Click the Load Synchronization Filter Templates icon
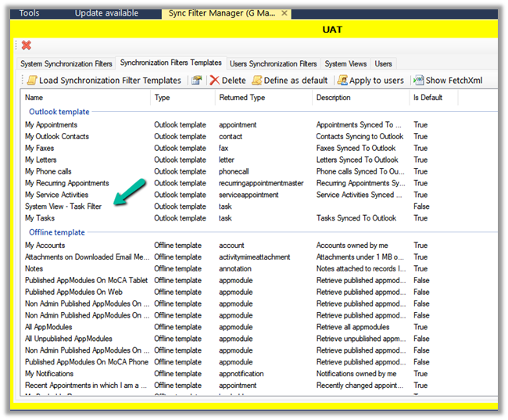Screen dimensions: 508x420 (x=32, y=80)
